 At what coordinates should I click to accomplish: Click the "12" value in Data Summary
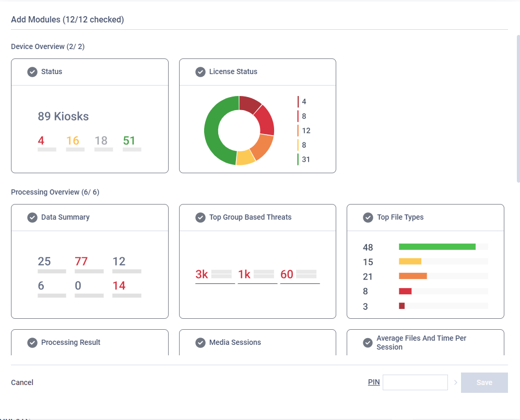119,261
